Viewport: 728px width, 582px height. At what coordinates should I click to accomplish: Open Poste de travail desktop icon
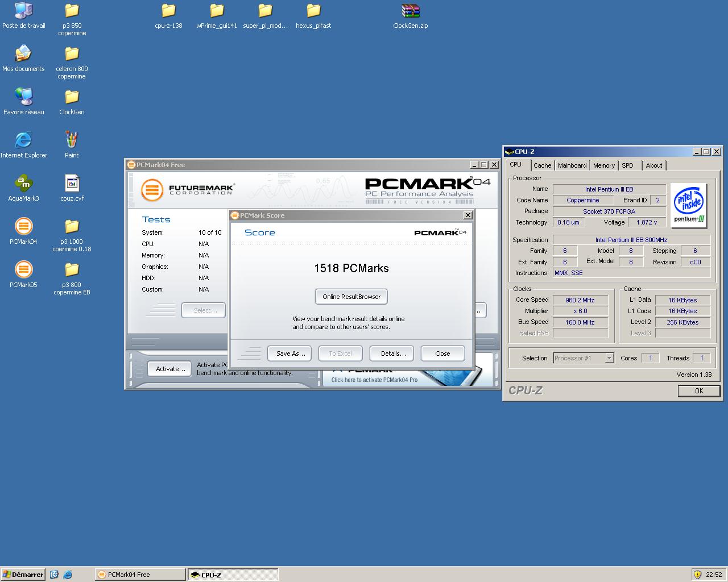click(x=23, y=15)
